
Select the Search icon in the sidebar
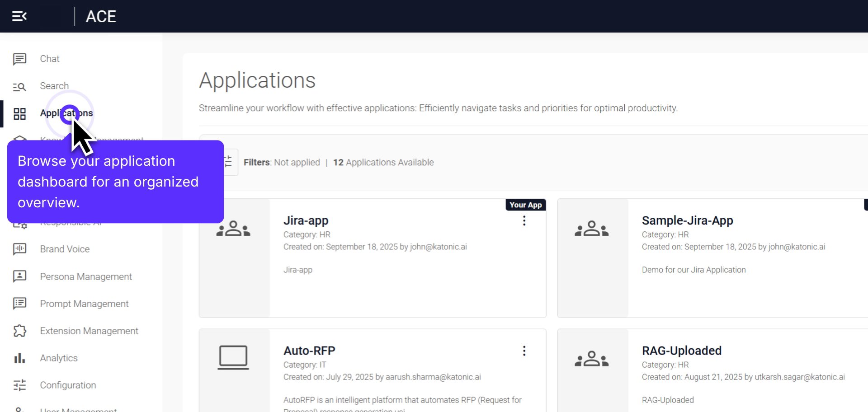click(x=19, y=86)
